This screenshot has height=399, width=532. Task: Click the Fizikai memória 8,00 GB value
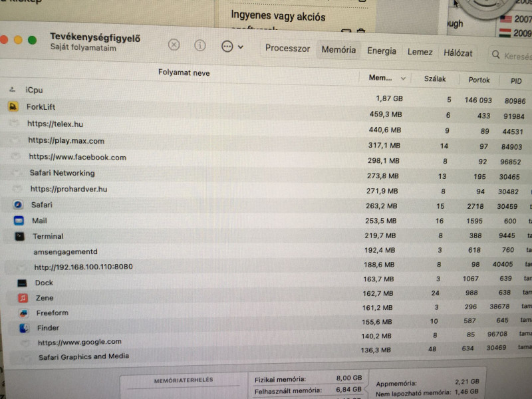(349, 378)
